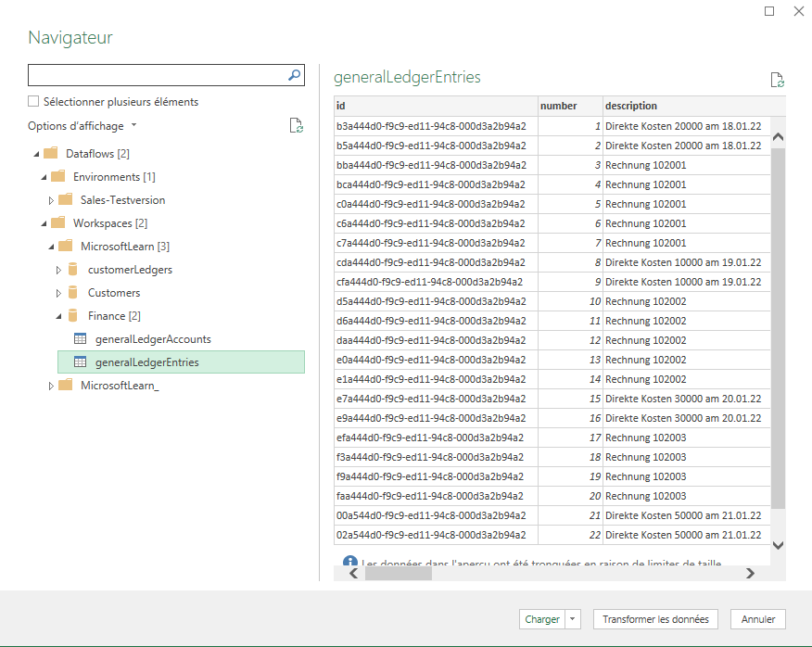Click id cell cfa444d0-f9c9-ed11-94c8-000d3a2b94a2
Screen dimensions: 812x647
[x=436, y=282]
